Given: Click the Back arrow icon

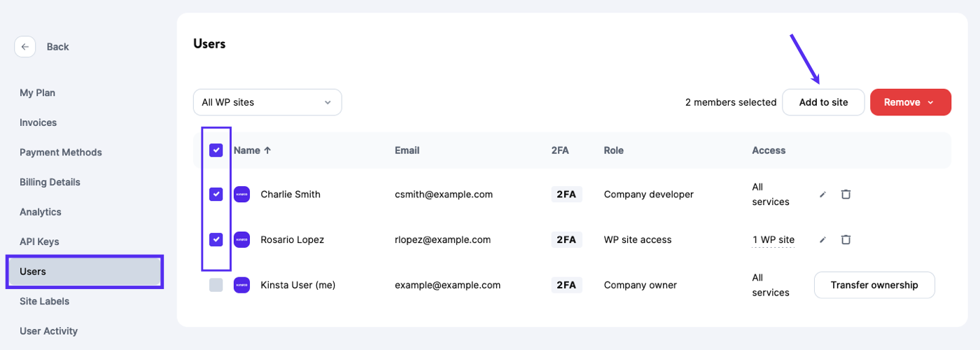Looking at the screenshot, I should pyautogui.click(x=25, y=47).
